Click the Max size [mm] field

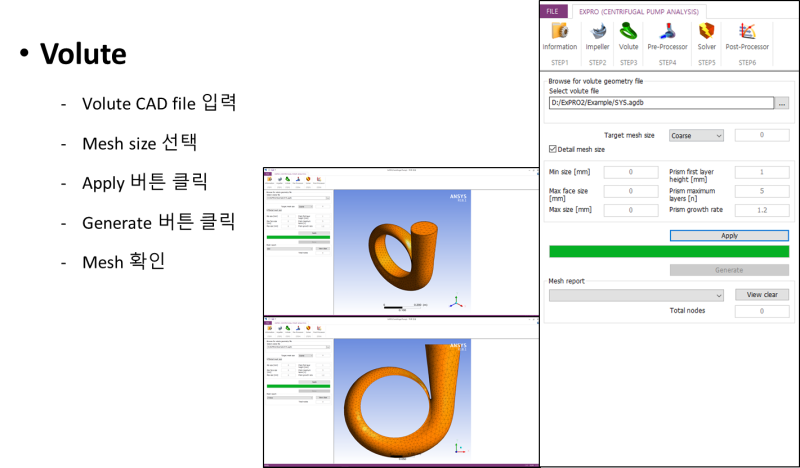(x=631, y=210)
